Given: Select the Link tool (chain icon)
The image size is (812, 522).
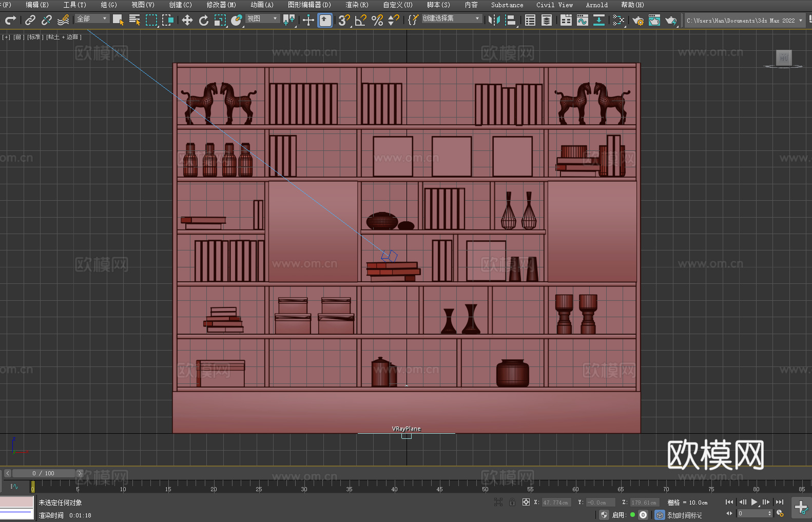Looking at the screenshot, I should pos(30,20).
